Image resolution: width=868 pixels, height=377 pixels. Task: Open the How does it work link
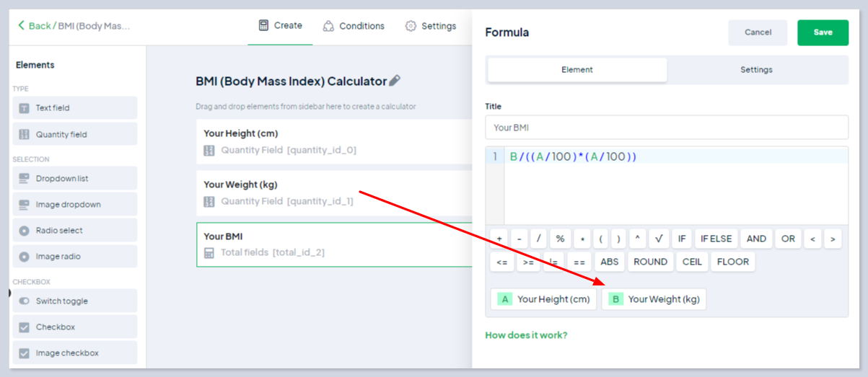click(x=526, y=335)
